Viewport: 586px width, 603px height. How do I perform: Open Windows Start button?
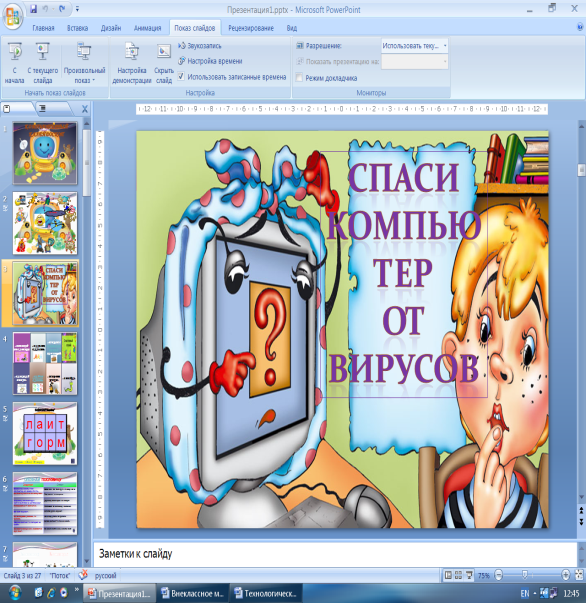(x=14, y=593)
